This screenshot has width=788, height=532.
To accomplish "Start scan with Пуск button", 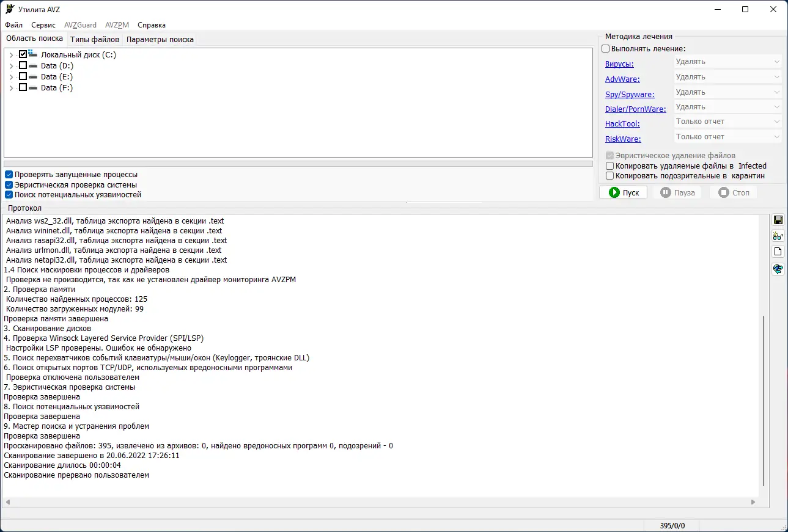I will (x=623, y=192).
